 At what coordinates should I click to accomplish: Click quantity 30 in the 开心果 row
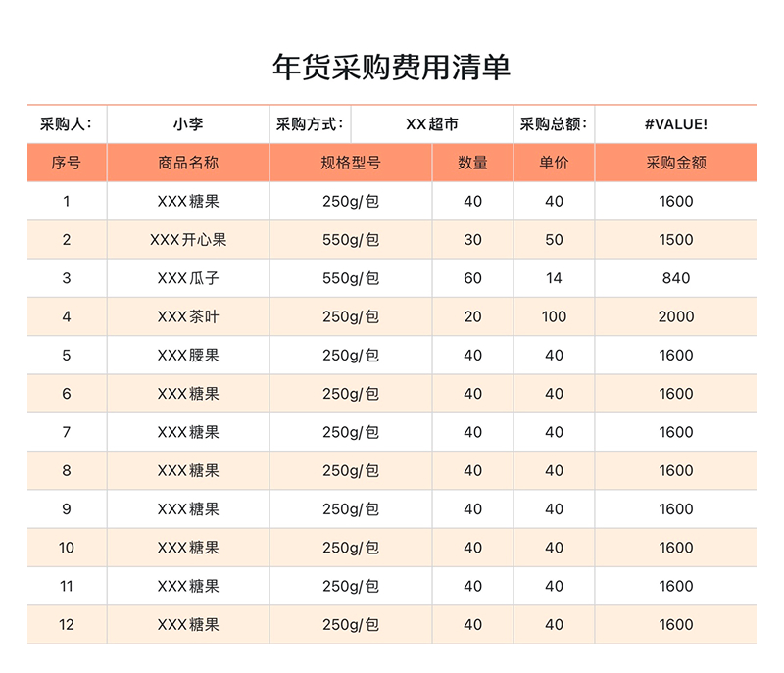(x=472, y=240)
